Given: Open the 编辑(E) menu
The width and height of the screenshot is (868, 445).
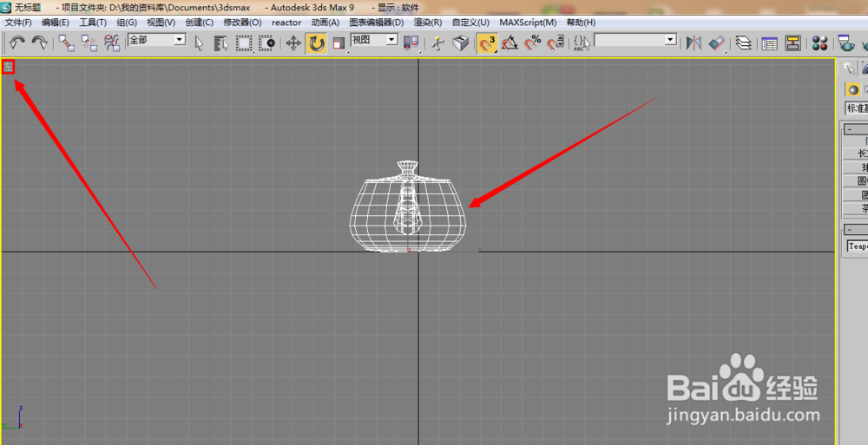Looking at the screenshot, I should (x=56, y=23).
